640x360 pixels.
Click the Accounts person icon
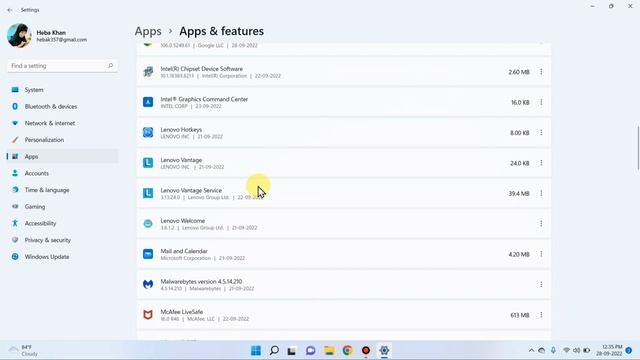[x=15, y=173]
